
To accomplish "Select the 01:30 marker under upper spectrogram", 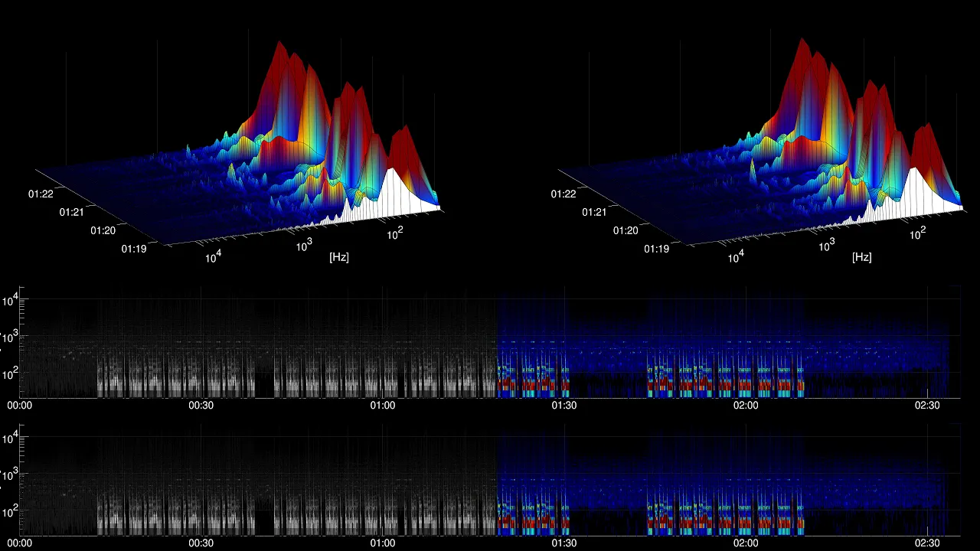I will [x=564, y=406].
